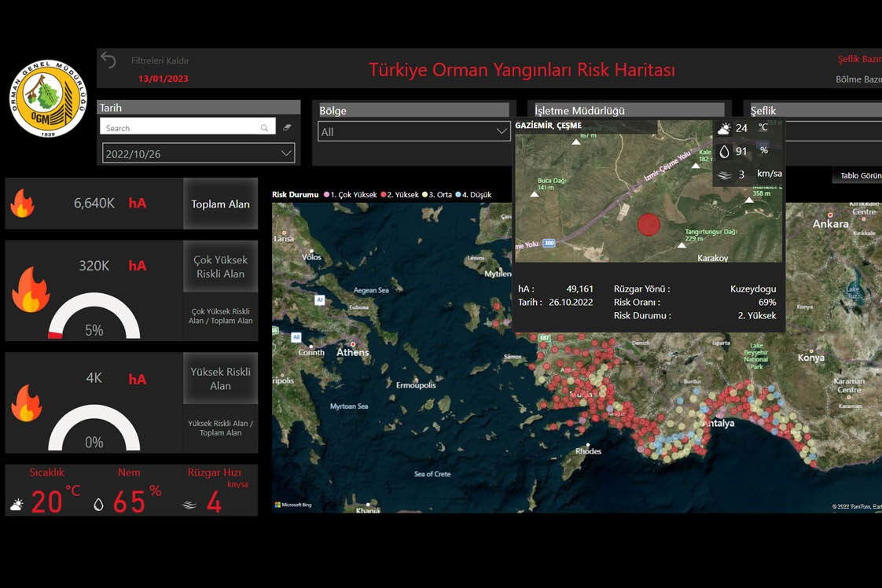Toggle the Çok Yüksek legend item
Image resolution: width=882 pixels, height=588 pixels.
point(347,194)
